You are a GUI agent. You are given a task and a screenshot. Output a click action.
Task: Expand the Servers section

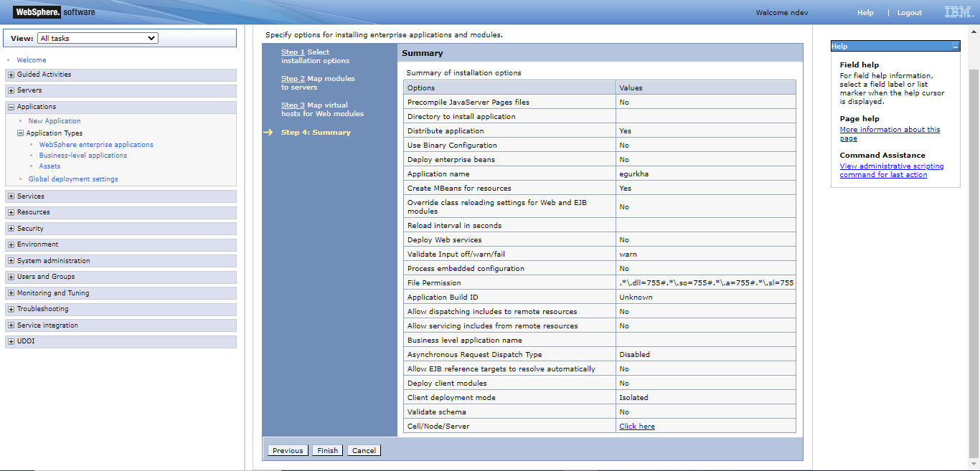click(x=11, y=90)
